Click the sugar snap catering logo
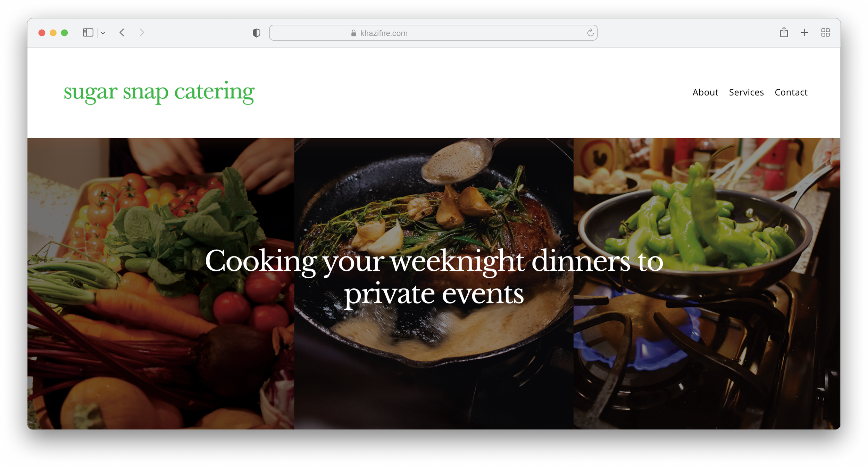 [159, 92]
